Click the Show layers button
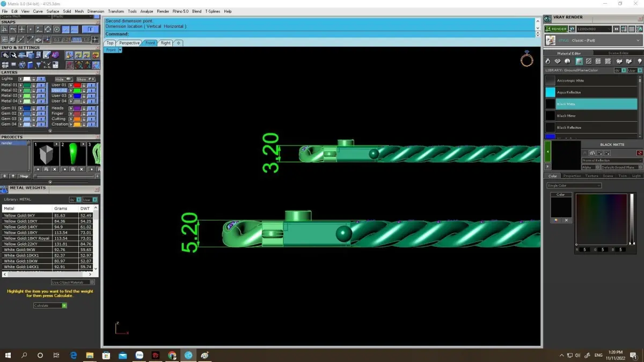 click(x=85, y=79)
